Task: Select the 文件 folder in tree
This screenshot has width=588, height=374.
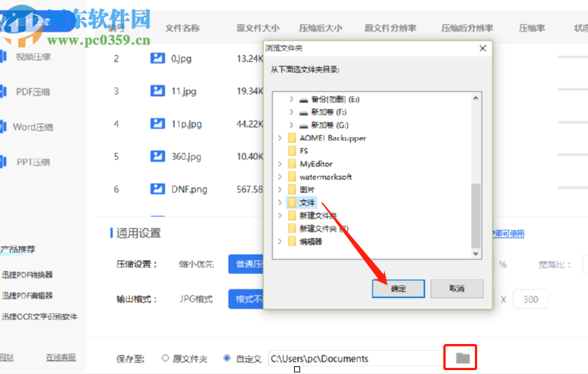Action: (307, 202)
